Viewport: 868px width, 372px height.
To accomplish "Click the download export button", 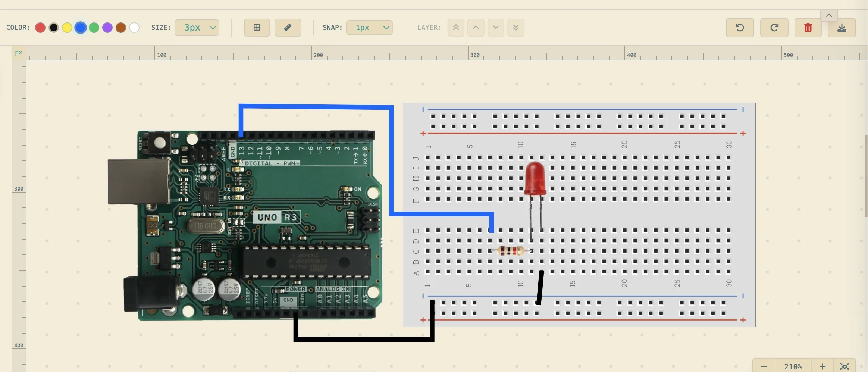I will coord(842,28).
